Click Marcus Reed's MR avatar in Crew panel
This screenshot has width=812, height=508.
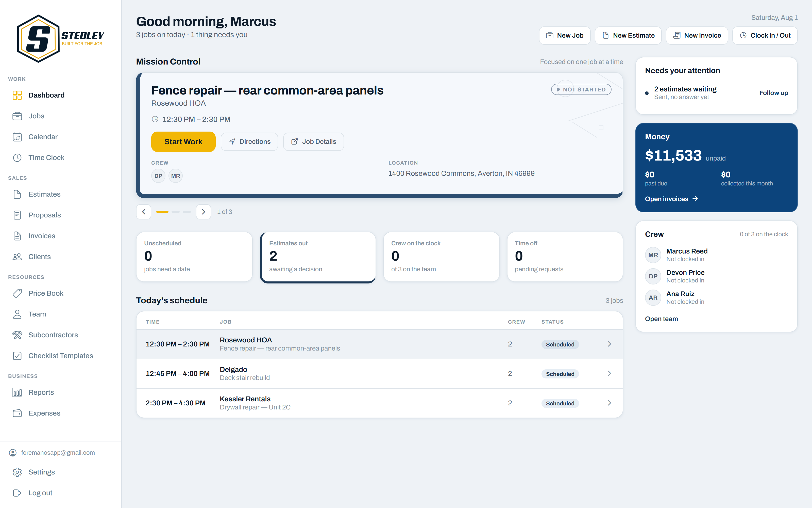click(x=653, y=255)
